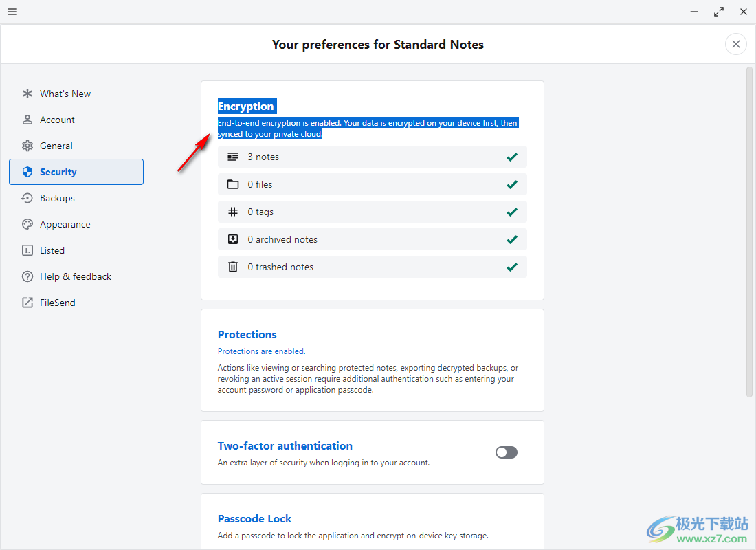Click the notes icon beside 3 notes
The image size is (756, 550).
[233, 157]
